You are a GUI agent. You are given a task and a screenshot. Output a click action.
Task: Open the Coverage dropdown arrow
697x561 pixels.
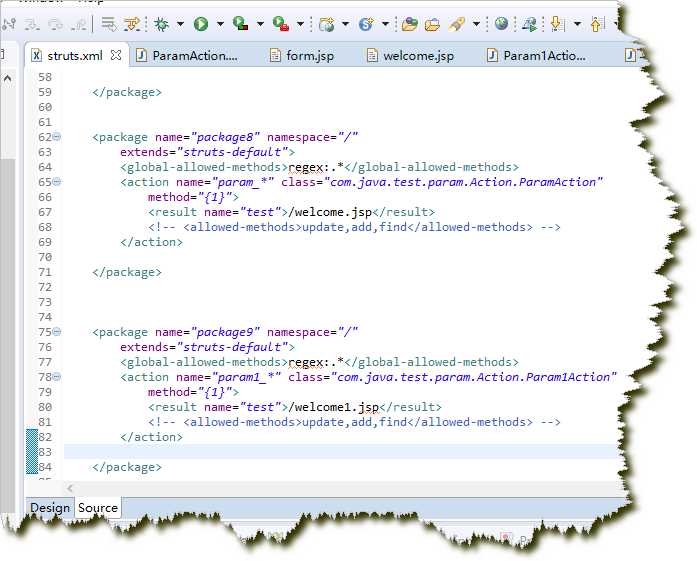[x=260, y=24]
